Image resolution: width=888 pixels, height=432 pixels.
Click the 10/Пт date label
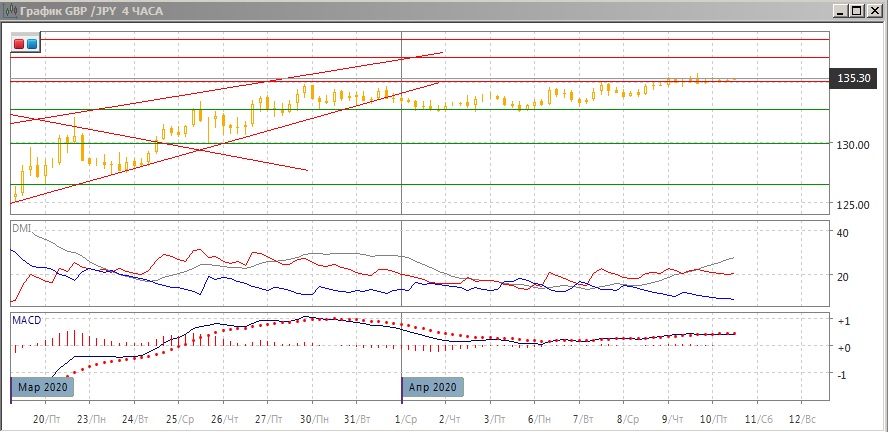713,419
